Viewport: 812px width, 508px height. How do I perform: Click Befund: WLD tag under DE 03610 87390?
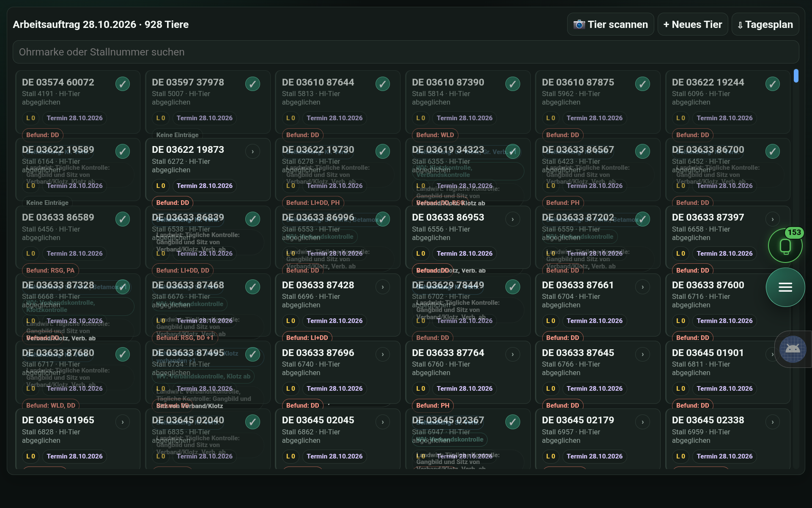coord(435,135)
